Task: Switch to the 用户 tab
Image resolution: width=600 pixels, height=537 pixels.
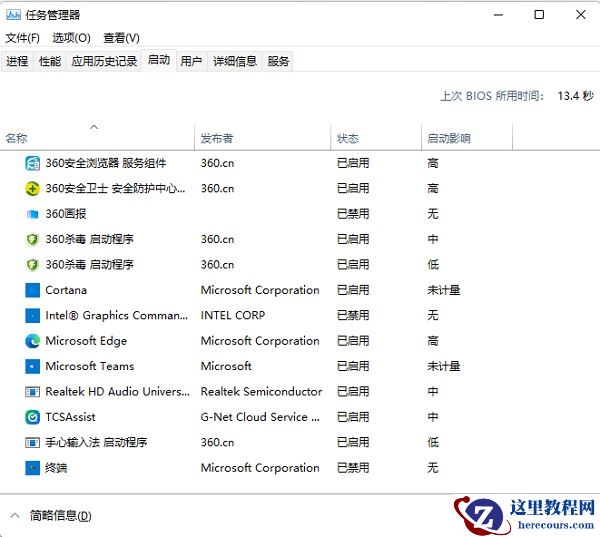Action: coord(191,61)
